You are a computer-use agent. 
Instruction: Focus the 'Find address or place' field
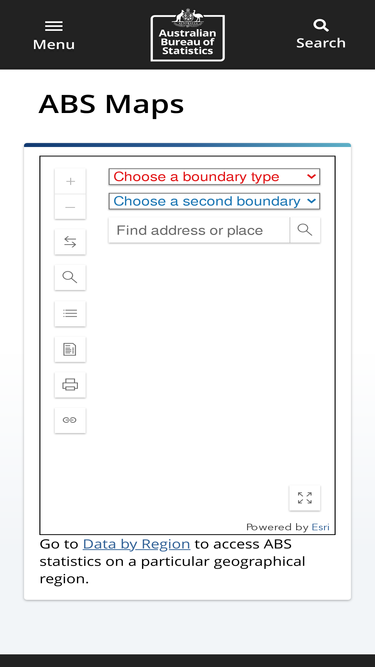pyautogui.click(x=199, y=230)
